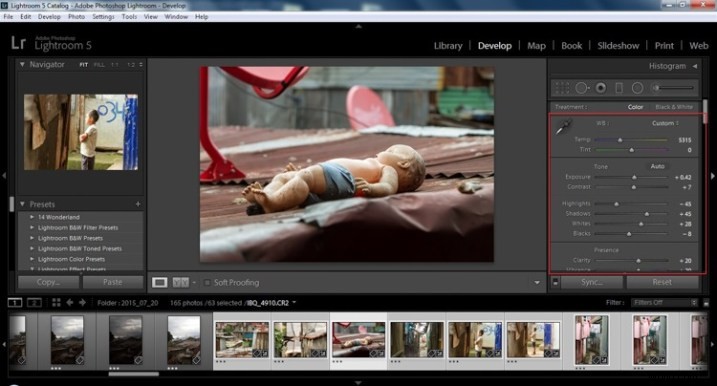Screen dimensions: 717x386
Task: Click the Lr Lightroom 5 identity plate
Action: click(x=51, y=43)
